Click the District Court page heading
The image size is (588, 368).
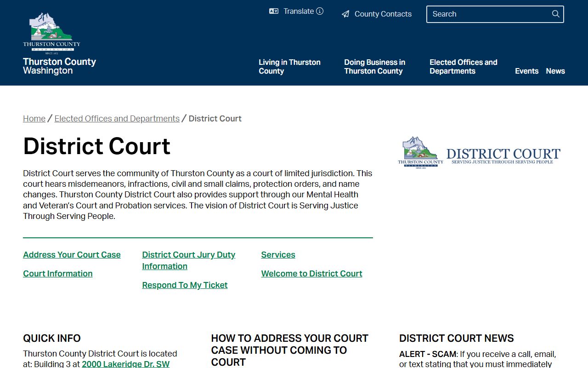click(97, 146)
